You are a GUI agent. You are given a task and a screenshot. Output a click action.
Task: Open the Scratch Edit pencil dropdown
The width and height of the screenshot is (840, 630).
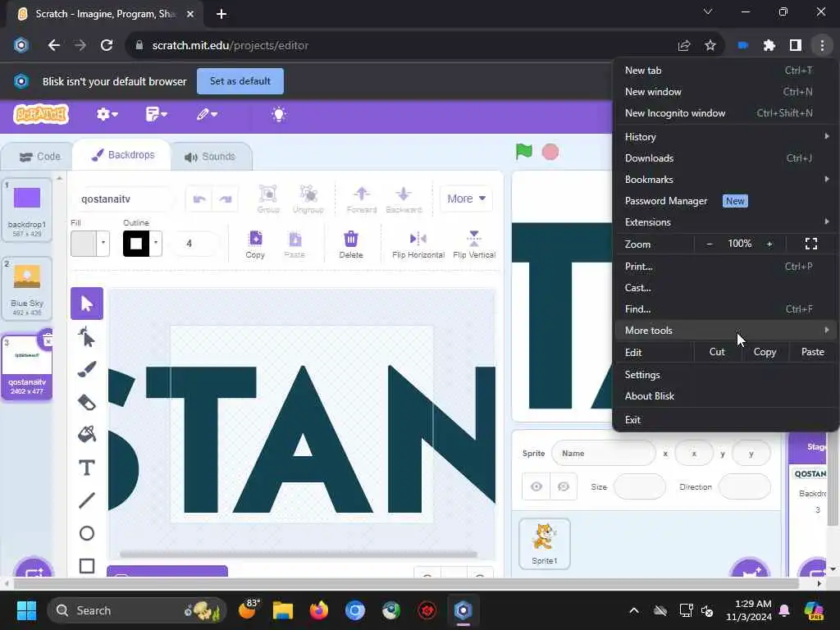pos(206,114)
